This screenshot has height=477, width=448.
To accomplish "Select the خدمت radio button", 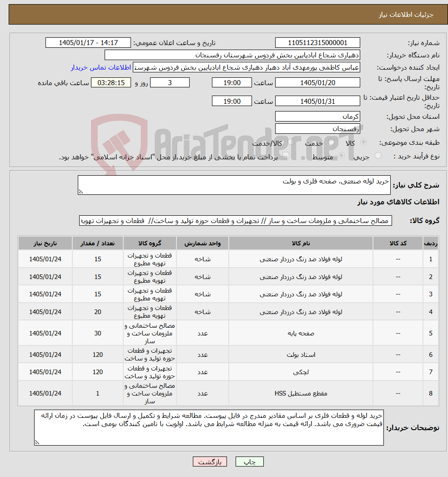I will coord(331,142).
